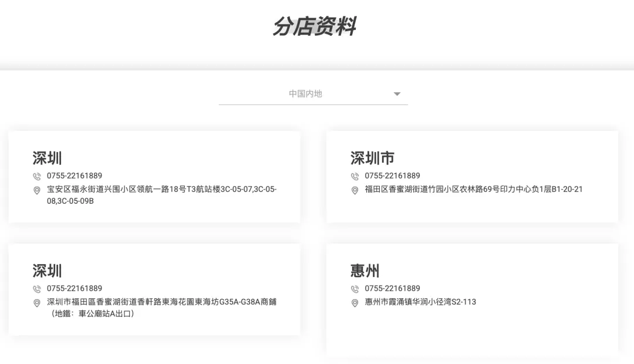Click the location pin beside the 宝安区福永街道 address
The height and width of the screenshot is (364, 634).
click(37, 190)
